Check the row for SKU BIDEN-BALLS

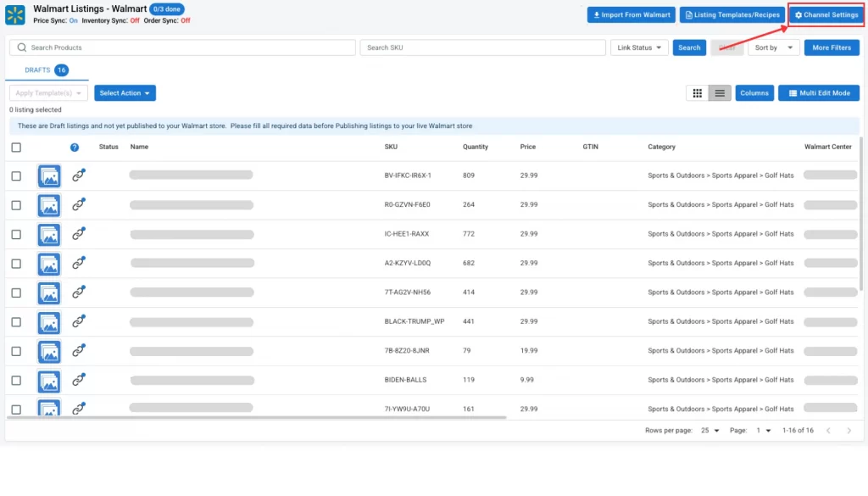16,381
